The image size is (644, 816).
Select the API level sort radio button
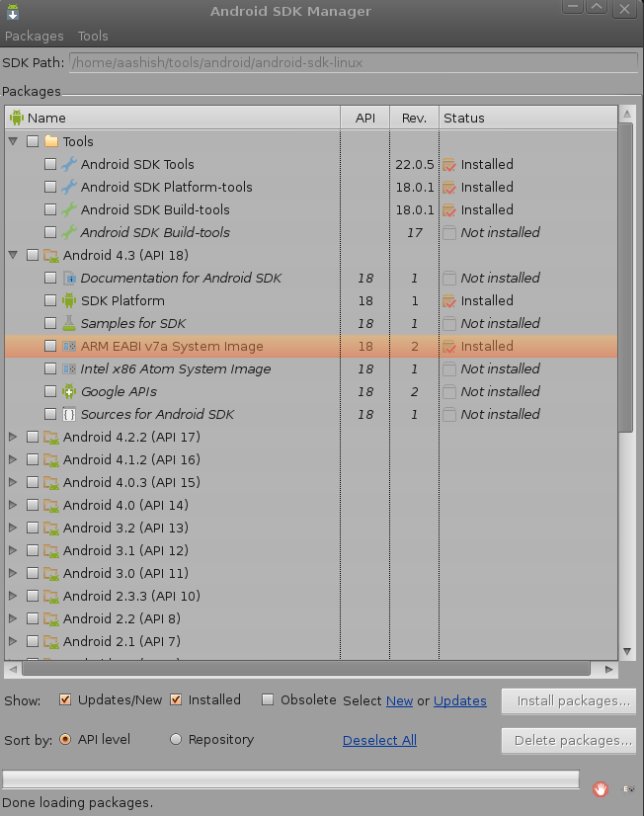[x=65, y=739]
